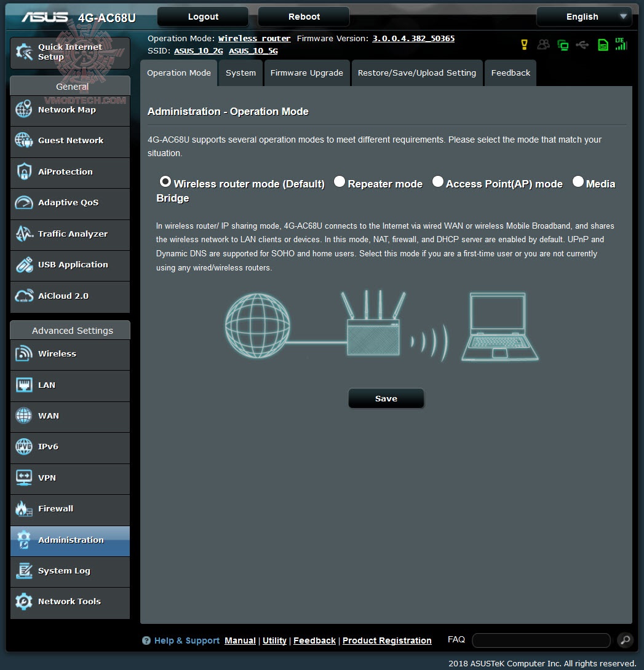Screen dimensions: 644x670
Task: Click the guest users status icon
Action: tap(544, 44)
